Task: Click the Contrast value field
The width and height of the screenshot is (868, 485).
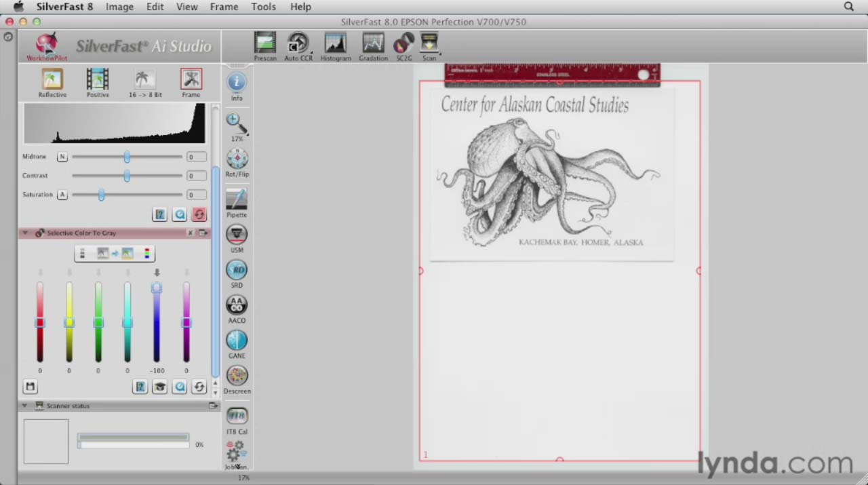Action: pos(195,176)
